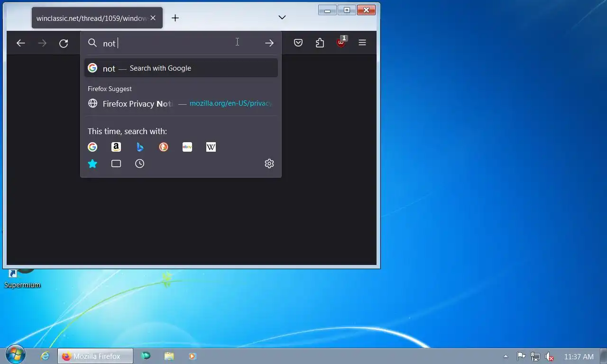Open the uBlock Origin extension icon
The height and width of the screenshot is (364, 607).
341,42
